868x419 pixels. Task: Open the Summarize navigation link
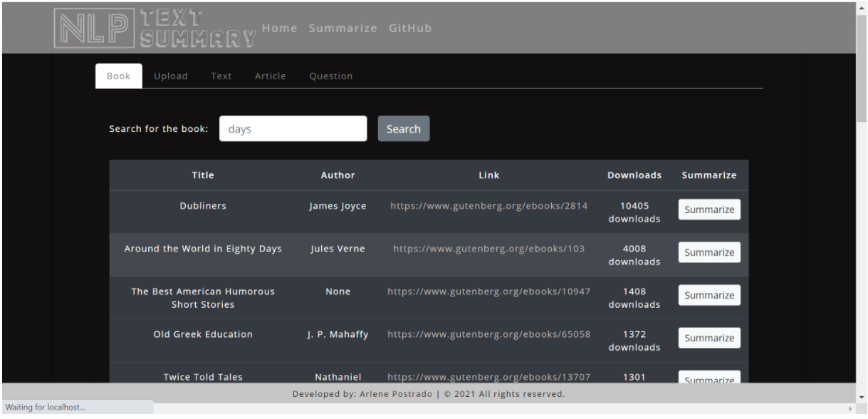344,29
